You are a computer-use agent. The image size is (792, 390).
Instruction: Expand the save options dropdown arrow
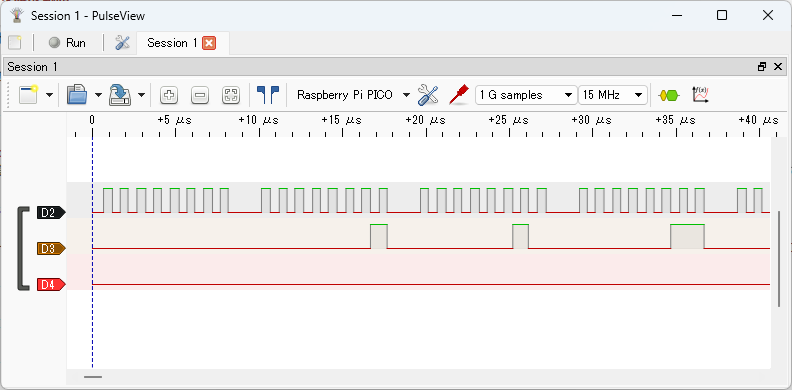[x=141, y=95]
